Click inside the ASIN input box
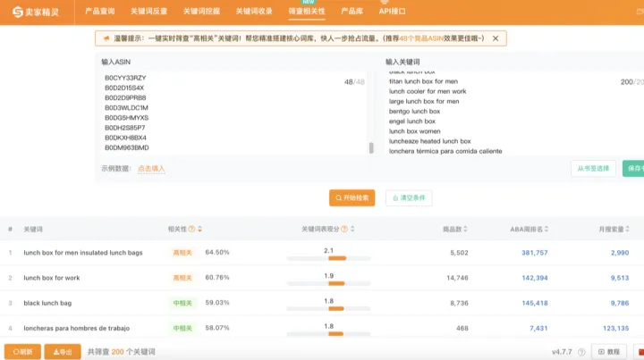 click(x=234, y=113)
